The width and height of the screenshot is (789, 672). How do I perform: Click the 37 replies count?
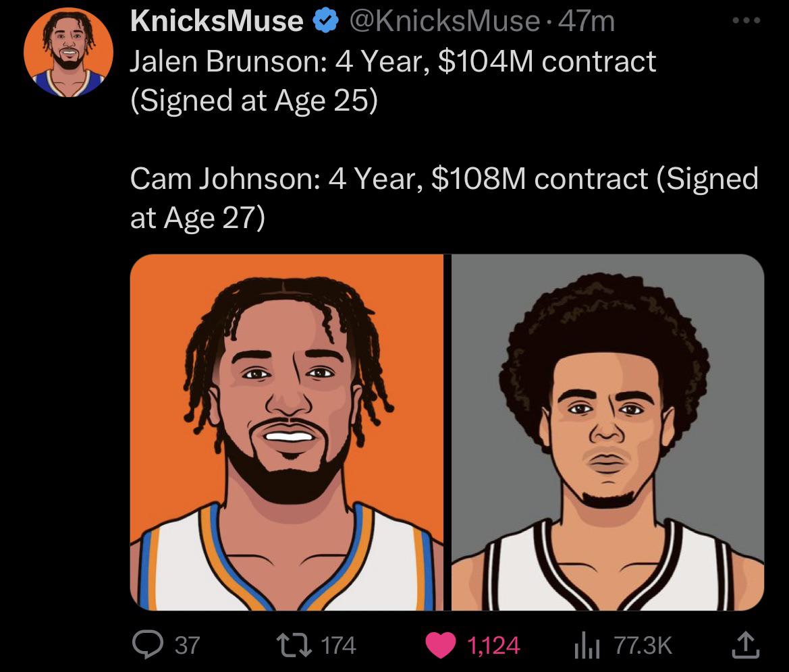pyautogui.click(x=187, y=646)
